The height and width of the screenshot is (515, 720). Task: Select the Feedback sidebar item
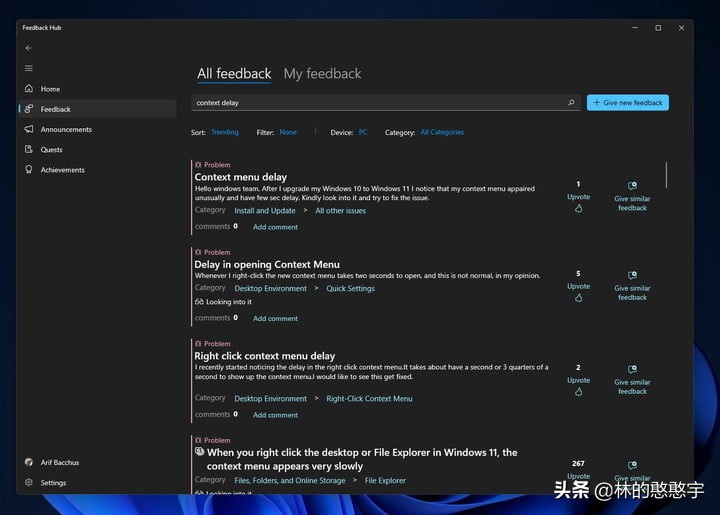[x=97, y=109]
